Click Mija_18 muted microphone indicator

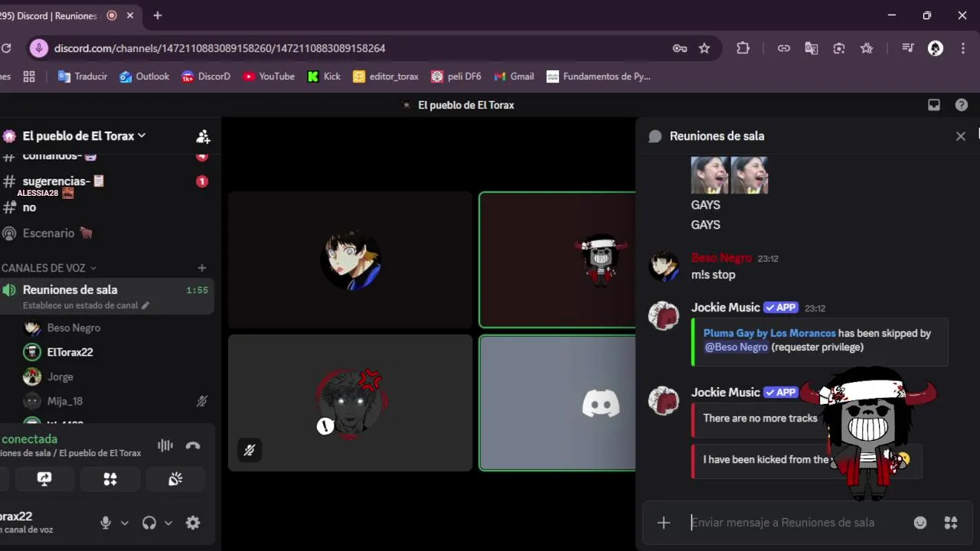pos(202,401)
